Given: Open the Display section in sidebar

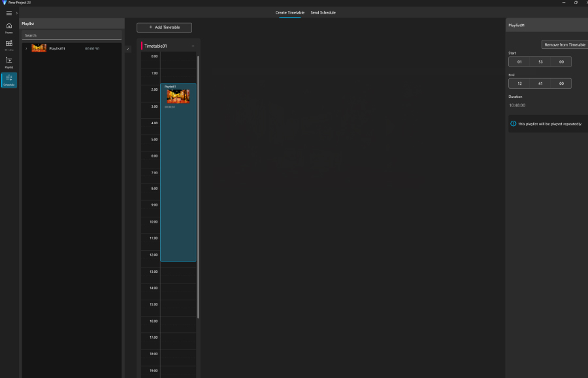Looking at the screenshot, I should pos(9,45).
